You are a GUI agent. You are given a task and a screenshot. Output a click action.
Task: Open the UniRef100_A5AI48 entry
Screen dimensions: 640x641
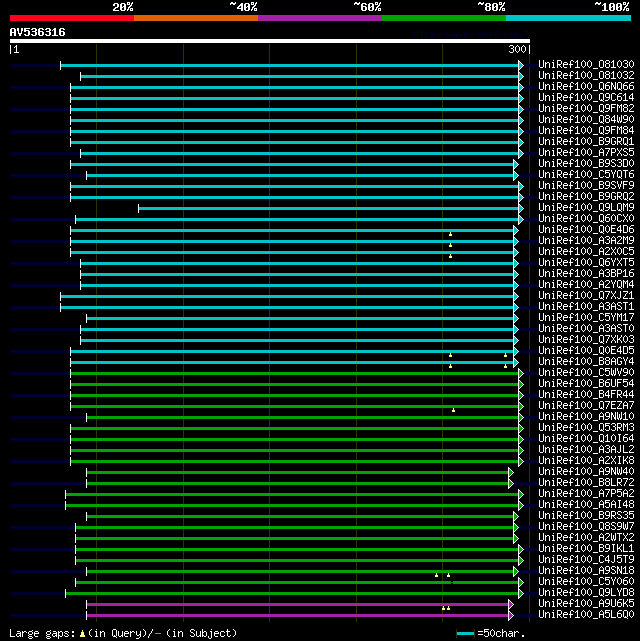[586, 505]
